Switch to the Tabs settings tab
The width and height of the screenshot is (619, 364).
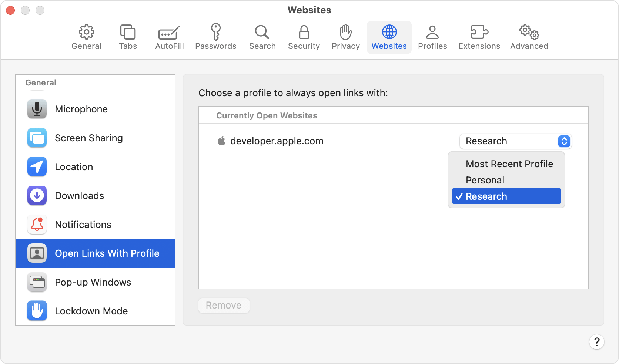click(128, 37)
